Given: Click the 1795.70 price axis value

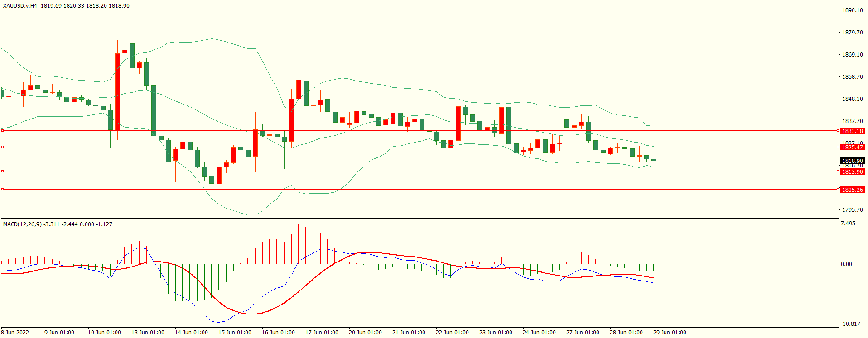Looking at the screenshot, I should [x=852, y=210].
